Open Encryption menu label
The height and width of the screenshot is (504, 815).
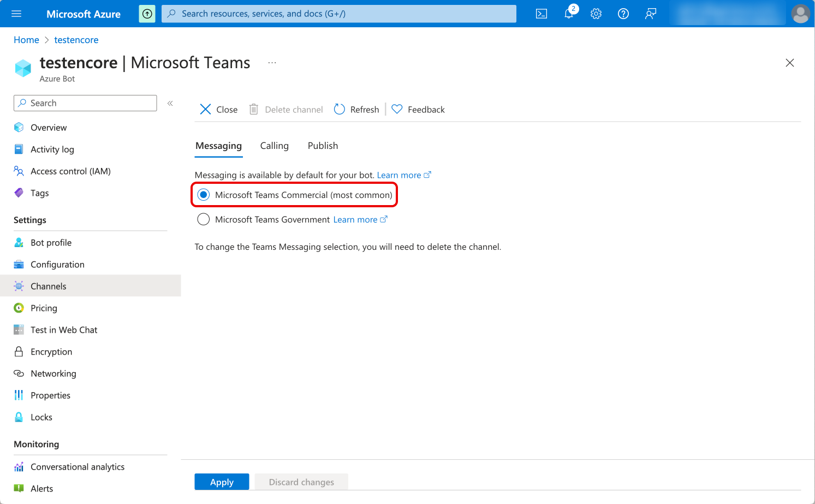(x=51, y=351)
